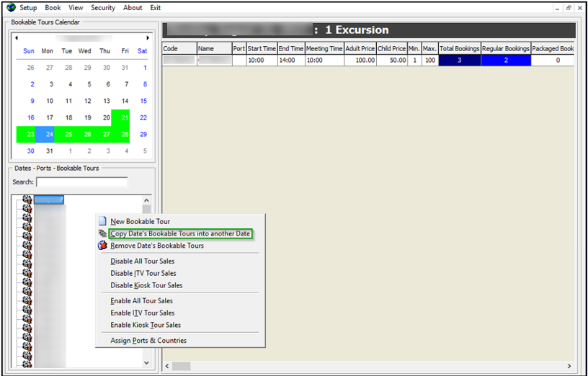This screenshot has height=376, width=588.
Task: Click the Regular Bookings cell showing 2
Action: point(506,61)
